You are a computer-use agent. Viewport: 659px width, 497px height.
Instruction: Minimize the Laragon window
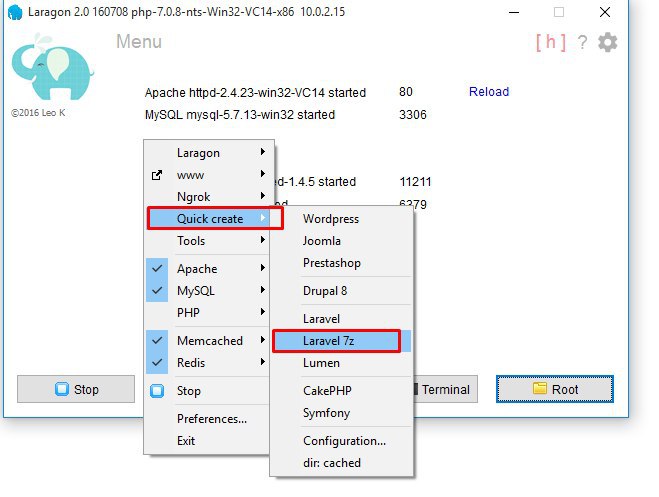tap(514, 12)
